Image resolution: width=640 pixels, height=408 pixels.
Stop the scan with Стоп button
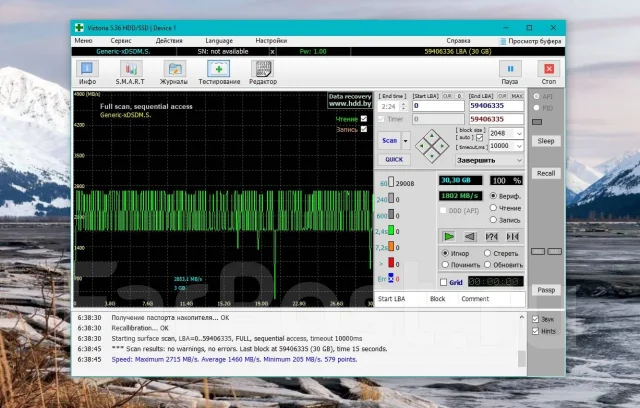pos(549,72)
